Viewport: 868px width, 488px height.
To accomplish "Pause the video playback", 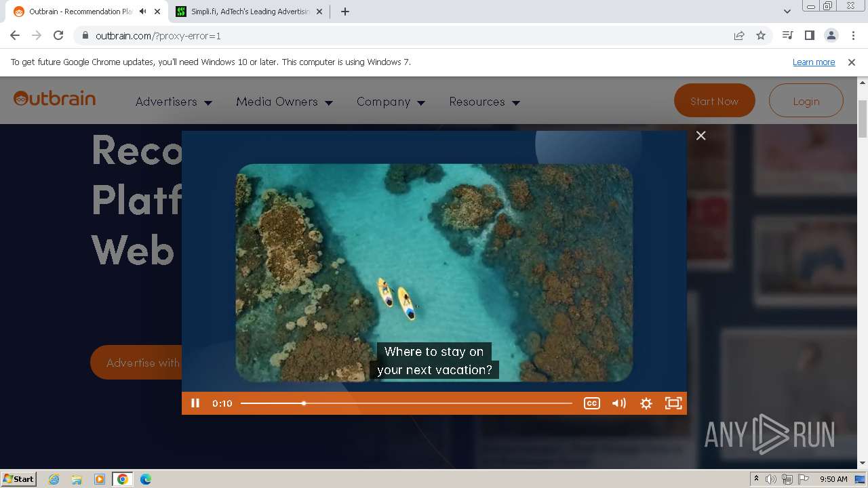I will pyautogui.click(x=195, y=403).
